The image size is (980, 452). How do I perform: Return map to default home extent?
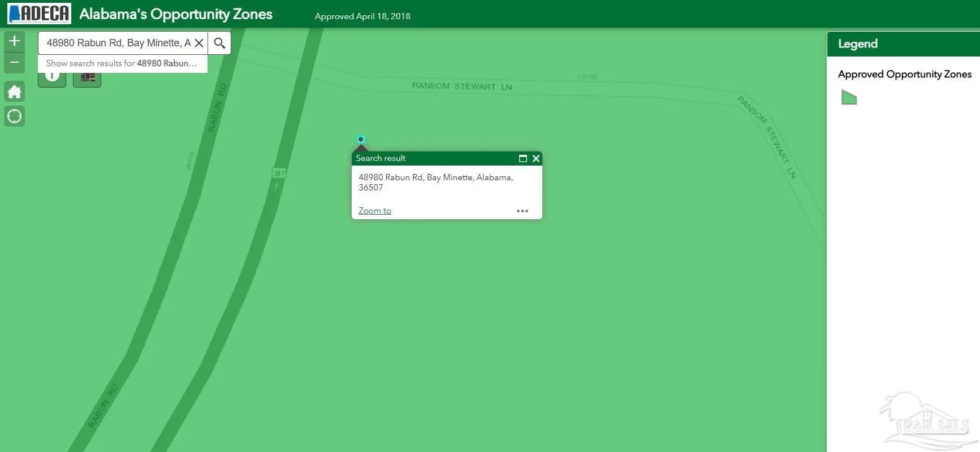coord(14,92)
